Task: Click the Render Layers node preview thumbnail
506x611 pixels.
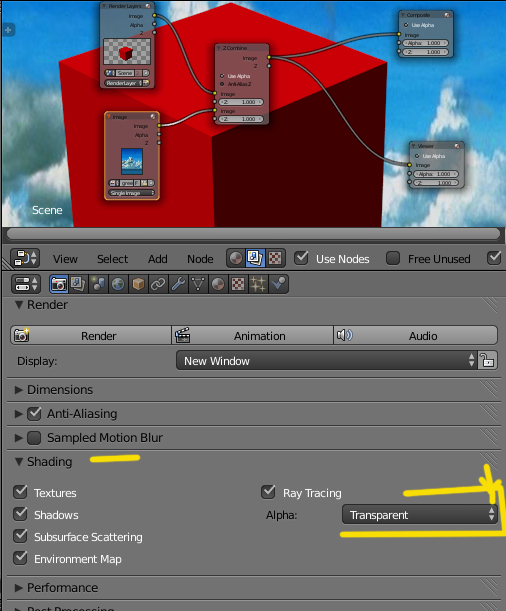Action: coord(127,51)
